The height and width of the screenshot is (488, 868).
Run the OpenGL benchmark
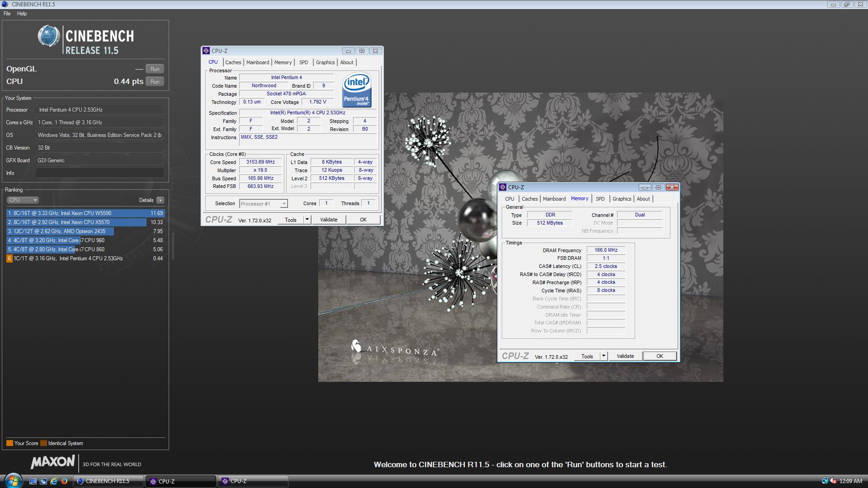(x=155, y=69)
